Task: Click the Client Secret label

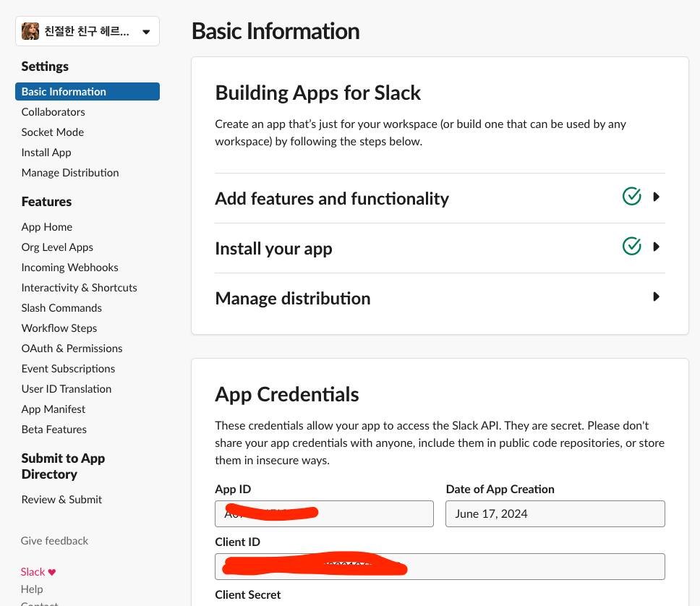Action: point(248,595)
